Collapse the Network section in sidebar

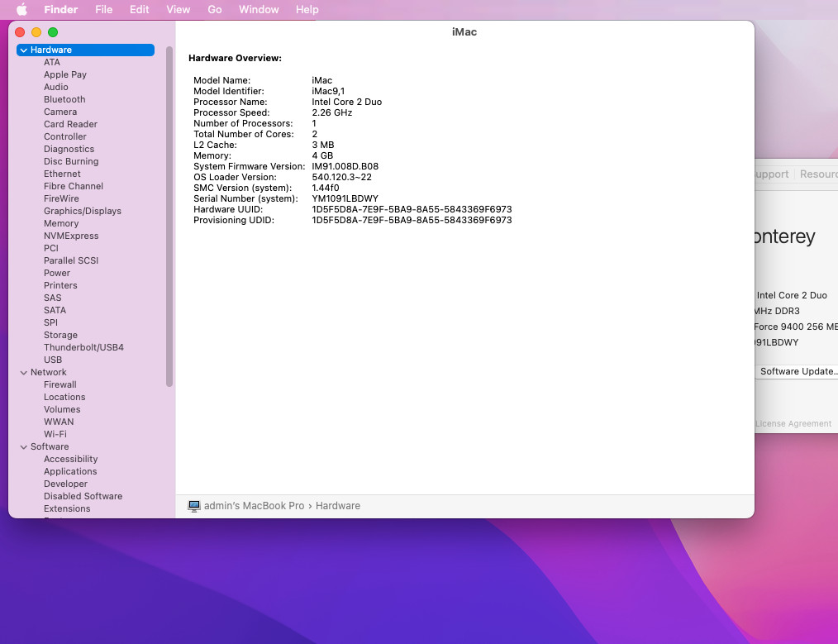pyautogui.click(x=24, y=373)
